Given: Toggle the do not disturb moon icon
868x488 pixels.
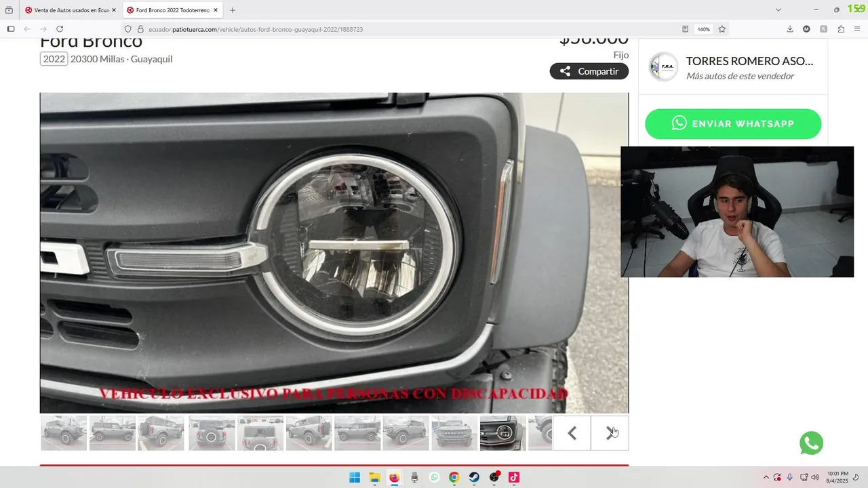Looking at the screenshot, I should (x=856, y=477).
